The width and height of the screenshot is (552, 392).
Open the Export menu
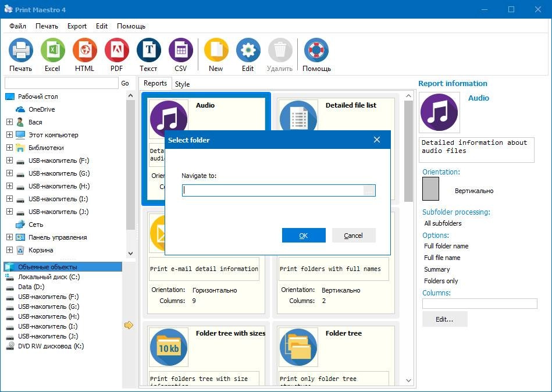(77, 26)
